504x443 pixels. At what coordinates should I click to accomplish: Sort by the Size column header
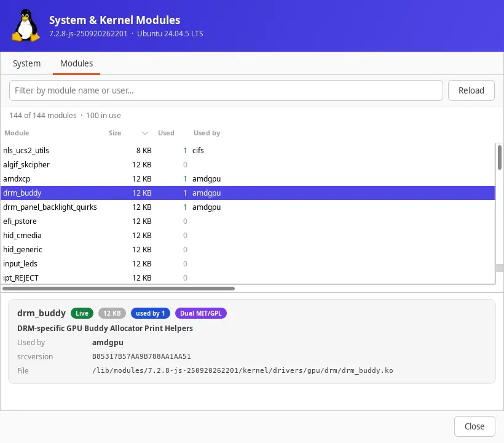115,133
